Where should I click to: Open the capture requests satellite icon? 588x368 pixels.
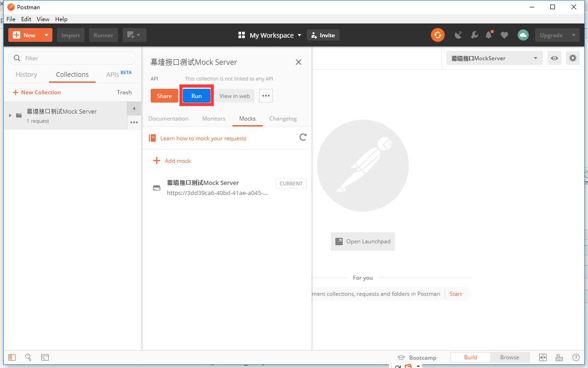(458, 35)
